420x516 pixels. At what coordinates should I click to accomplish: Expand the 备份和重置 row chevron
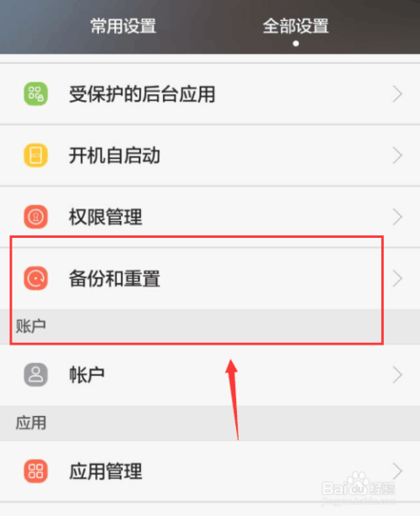coord(397,278)
